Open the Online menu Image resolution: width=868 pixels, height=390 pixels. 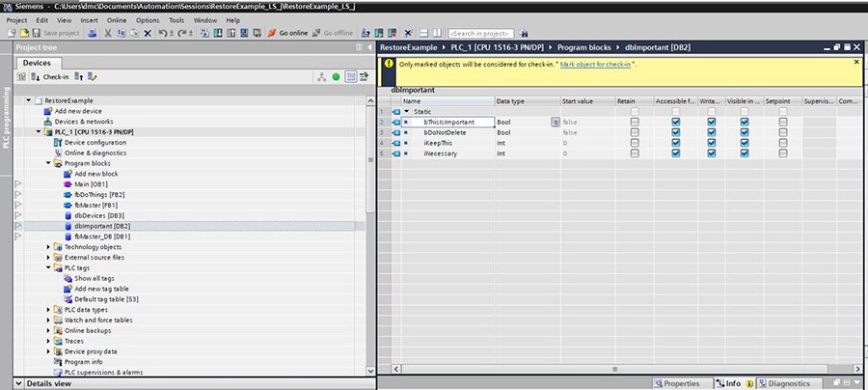pos(117,20)
